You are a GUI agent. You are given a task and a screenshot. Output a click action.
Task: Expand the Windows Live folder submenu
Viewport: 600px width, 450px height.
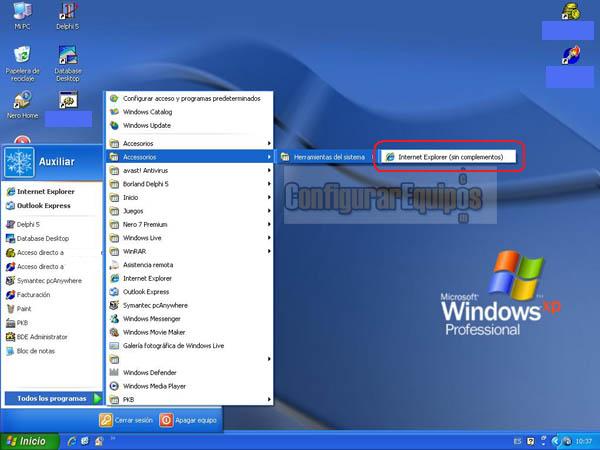click(x=189, y=238)
